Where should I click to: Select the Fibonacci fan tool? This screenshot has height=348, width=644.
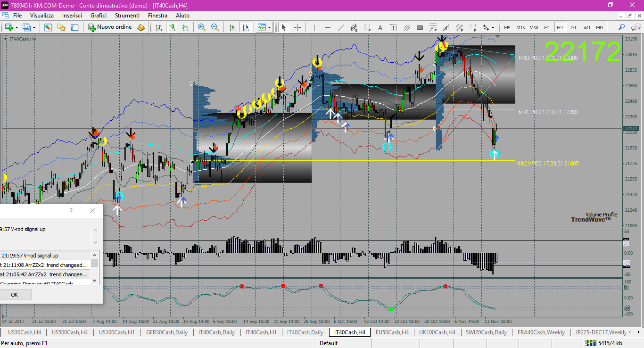coord(433,27)
